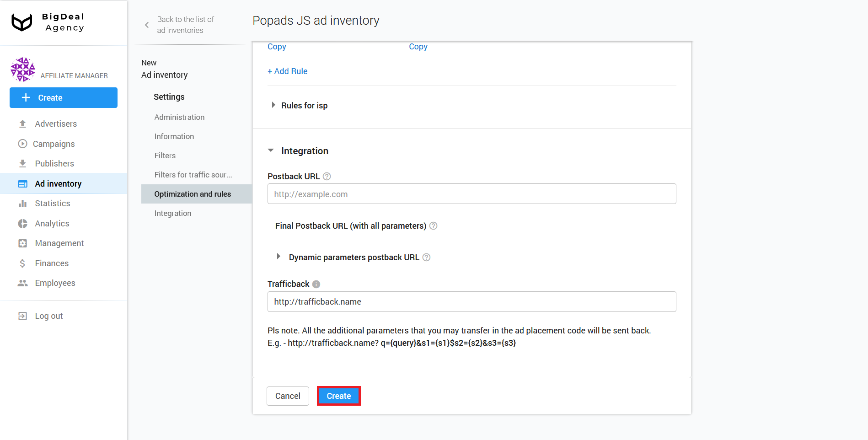The image size is (868, 440).
Task: Click the + Add Rule link
Action: [x=287, y=71]
